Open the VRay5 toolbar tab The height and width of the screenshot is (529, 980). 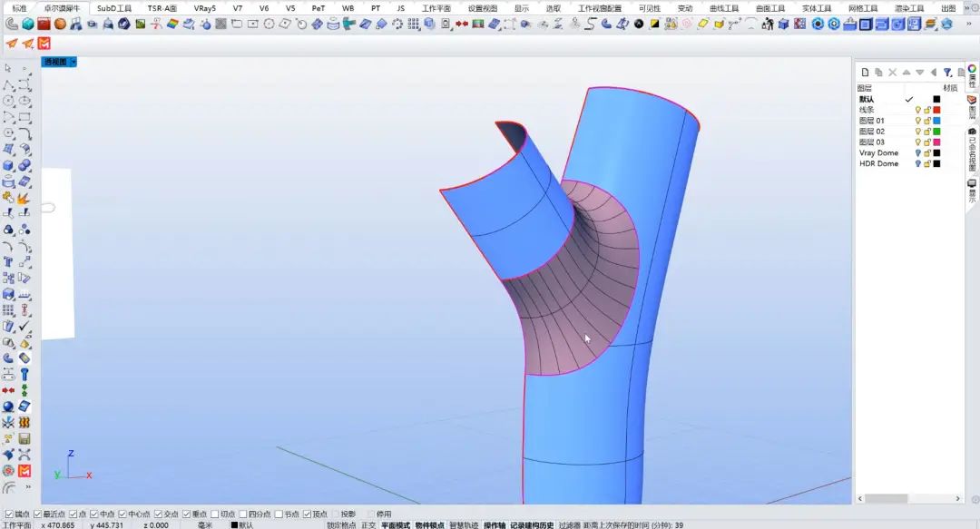point(205,8)
